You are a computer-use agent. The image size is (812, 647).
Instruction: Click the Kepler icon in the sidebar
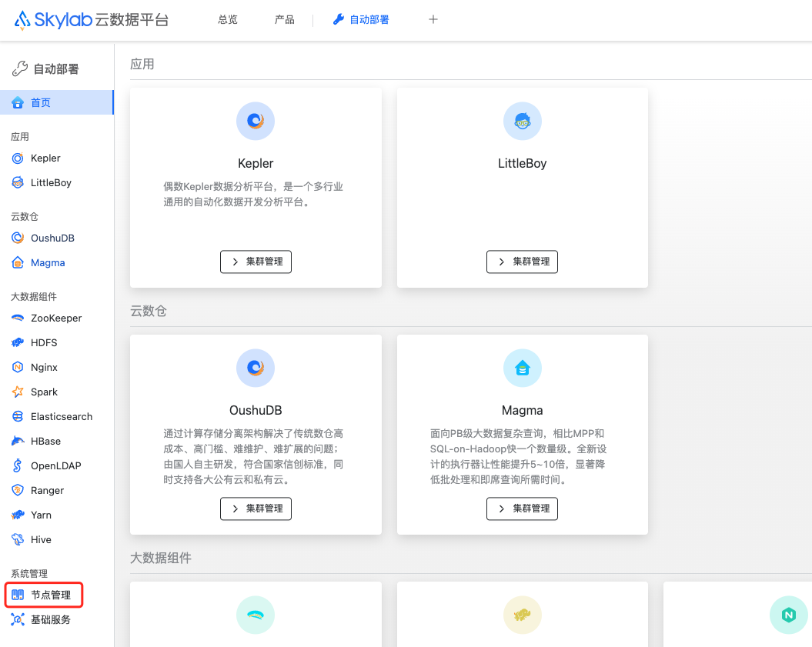[x=18, y=158]
